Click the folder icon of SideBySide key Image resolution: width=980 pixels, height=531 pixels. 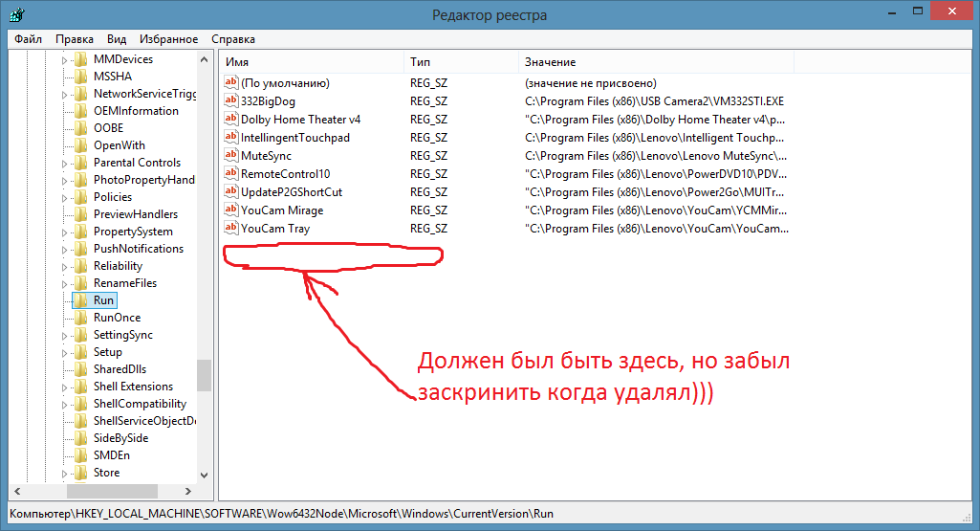coord(81,438)
